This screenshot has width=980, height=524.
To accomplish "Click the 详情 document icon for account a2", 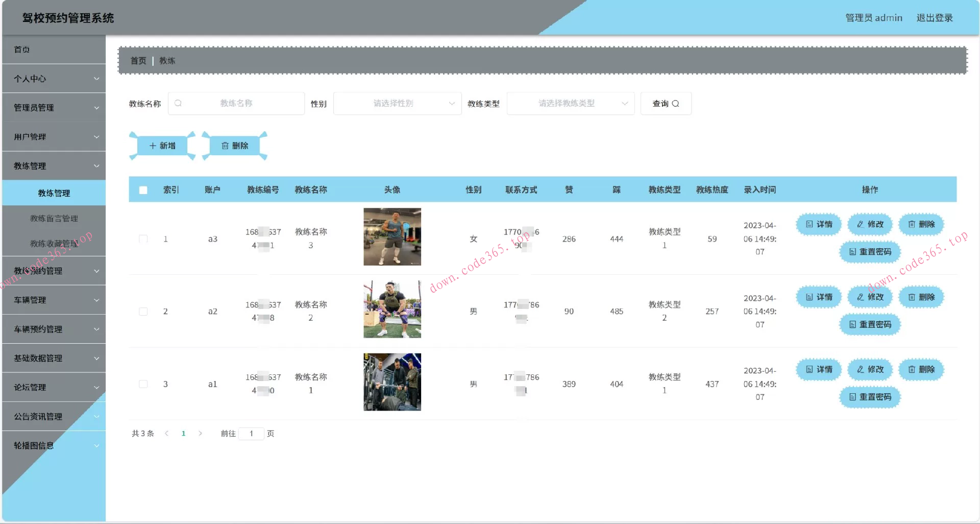I will coord(809,297).
